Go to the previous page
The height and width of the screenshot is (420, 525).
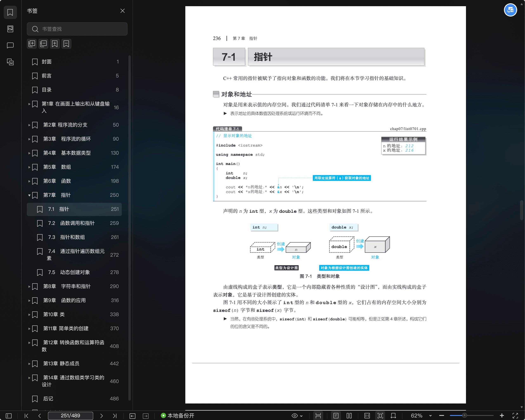(x=40, y=416)
